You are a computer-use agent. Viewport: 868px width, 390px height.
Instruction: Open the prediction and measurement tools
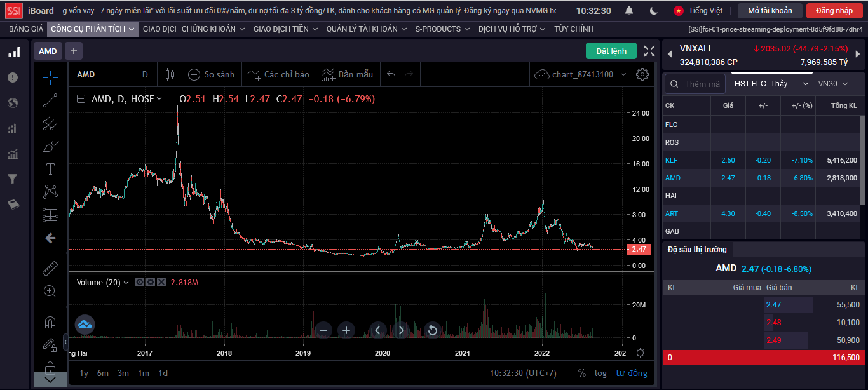(50, 215)
